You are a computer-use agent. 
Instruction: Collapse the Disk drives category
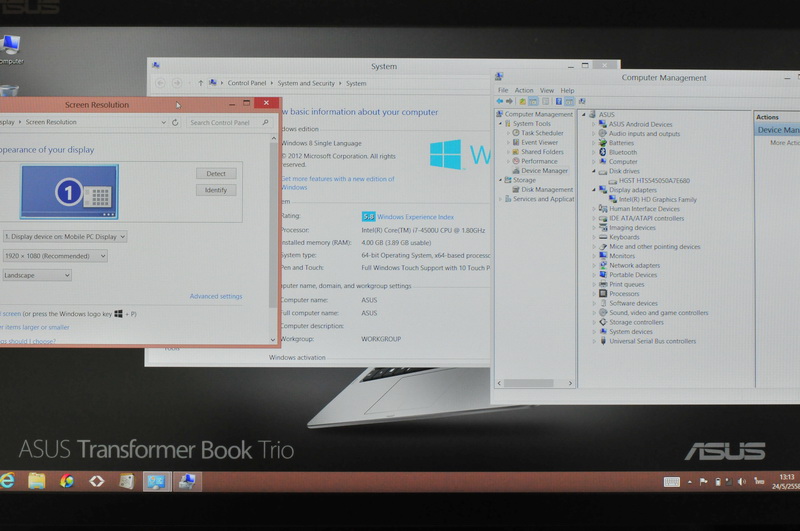pyautogui.click(x=593, y=171)
